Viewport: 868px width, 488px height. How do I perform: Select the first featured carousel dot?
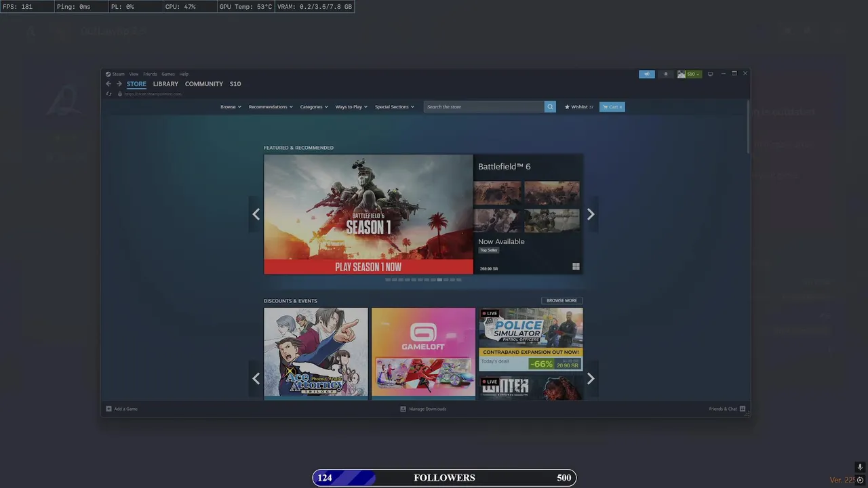[x=388, y=279]
